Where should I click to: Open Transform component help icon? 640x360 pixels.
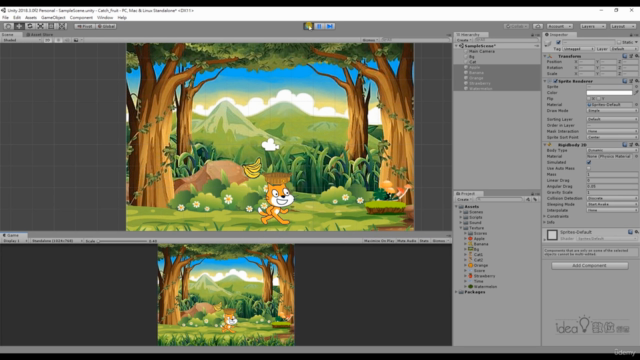pos(625,56)
